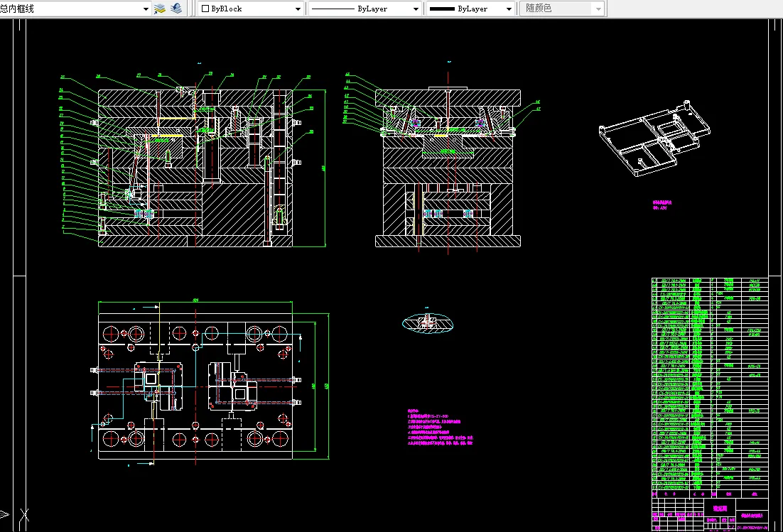Click the title block below the parts list
The width and height of the screenshot is (783, 532).
[710, 514]
